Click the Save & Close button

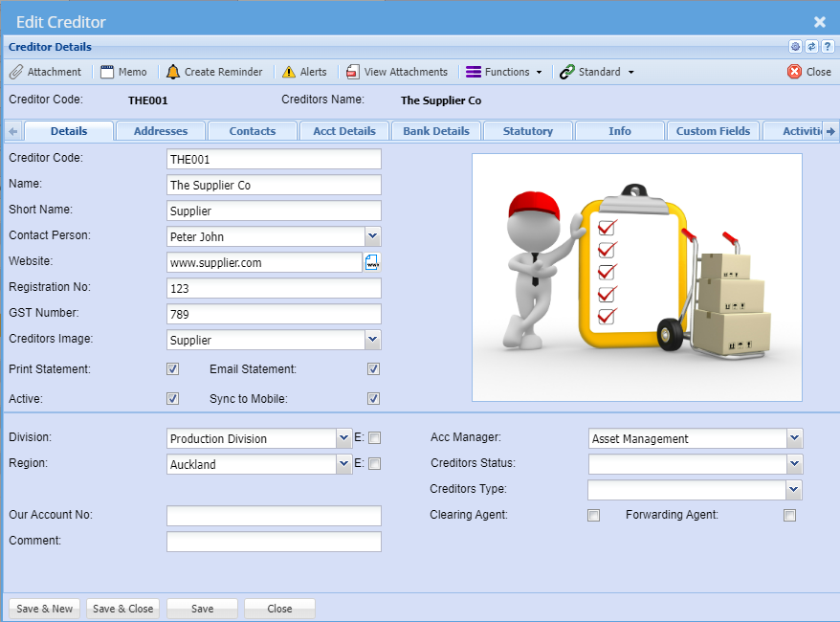pos(122,609)
